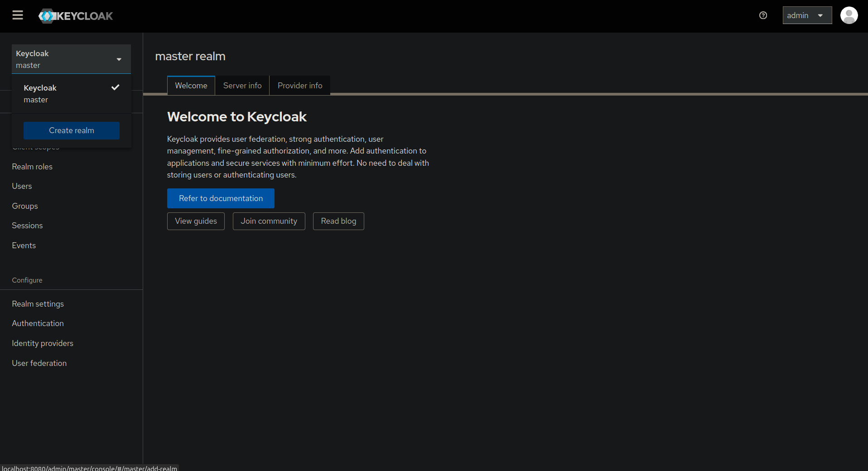Switch to the Welcome tab
The width and height of the screenshot is (868, 471).
pos(191,86)
